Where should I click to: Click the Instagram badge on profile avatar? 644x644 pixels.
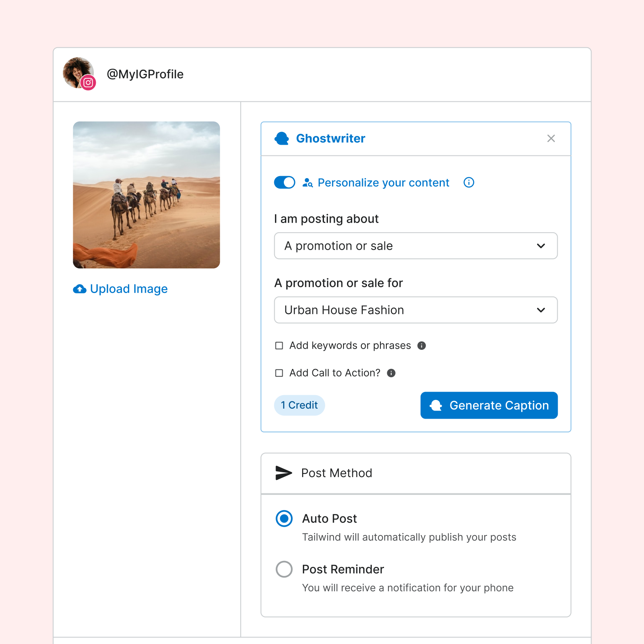coord(88,83)
